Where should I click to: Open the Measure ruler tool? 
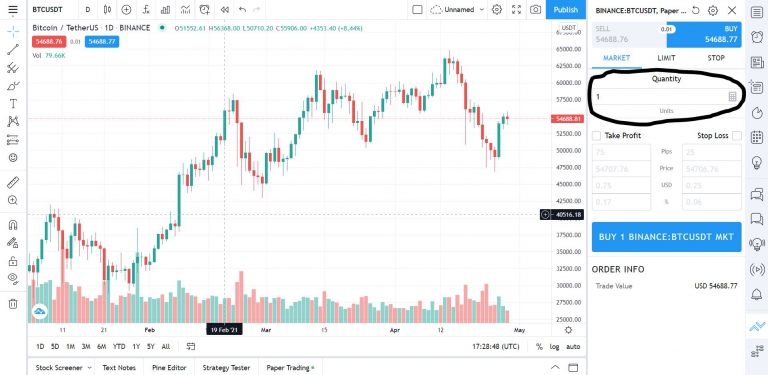point(13,182)
